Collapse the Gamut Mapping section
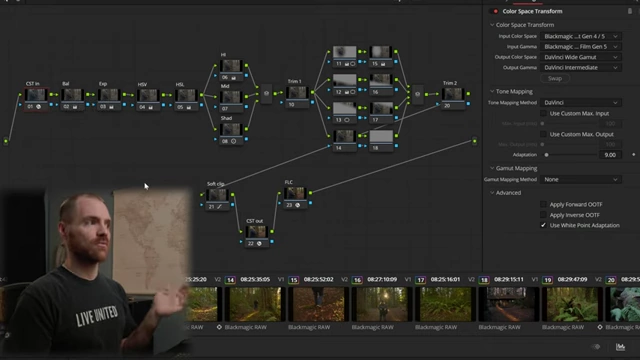The height and width of the screenshot is (360, 640). 492,168
